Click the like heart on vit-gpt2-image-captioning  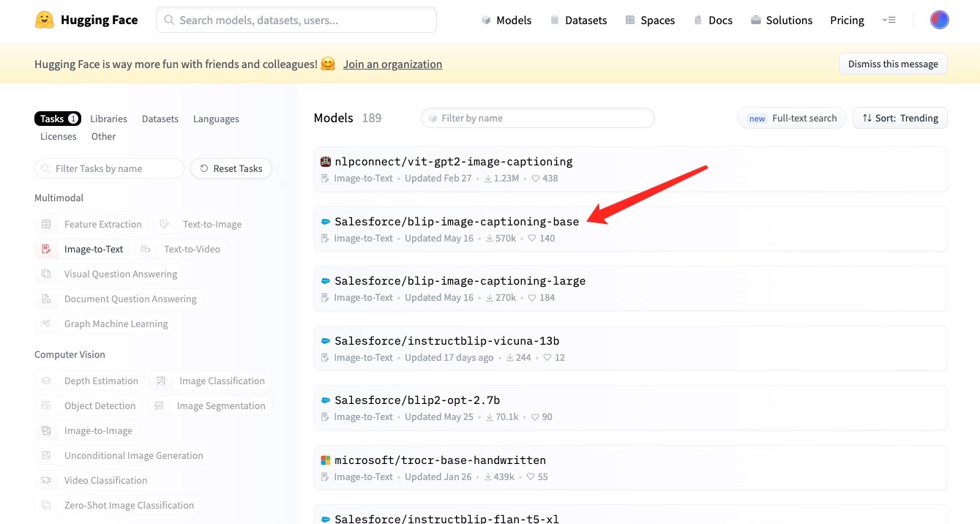[535, 179]
